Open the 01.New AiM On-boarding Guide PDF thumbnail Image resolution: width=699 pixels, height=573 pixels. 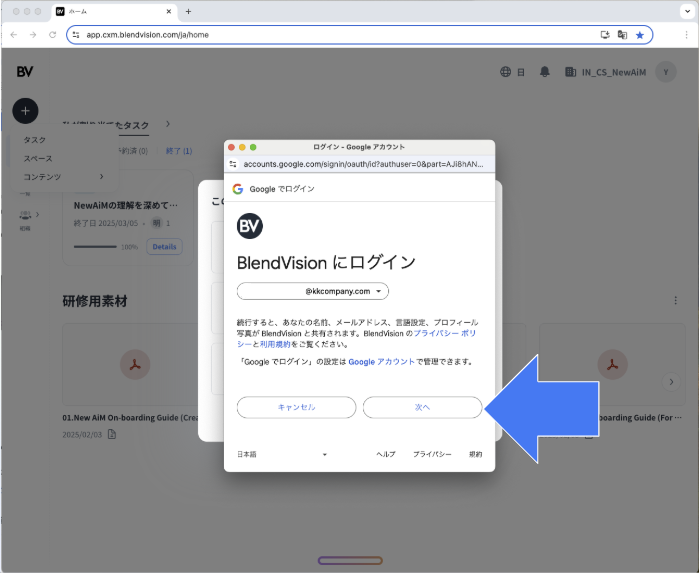[135, 365]
